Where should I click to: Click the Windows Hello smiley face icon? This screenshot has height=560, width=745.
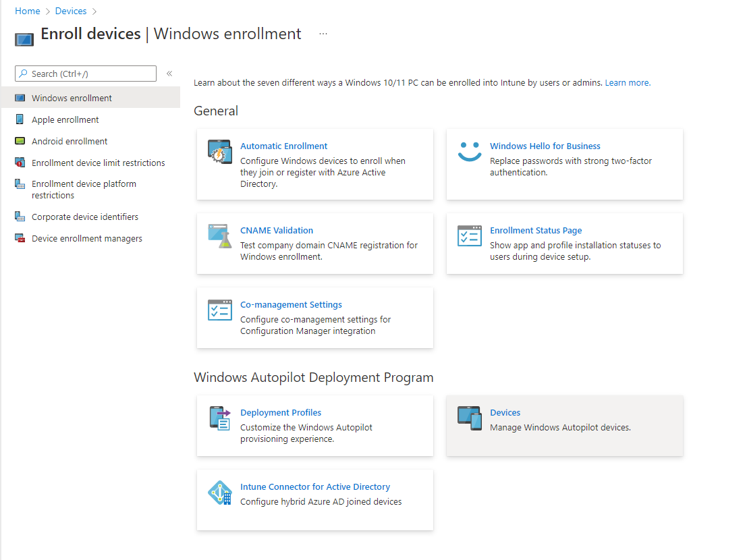pos(470,152)
